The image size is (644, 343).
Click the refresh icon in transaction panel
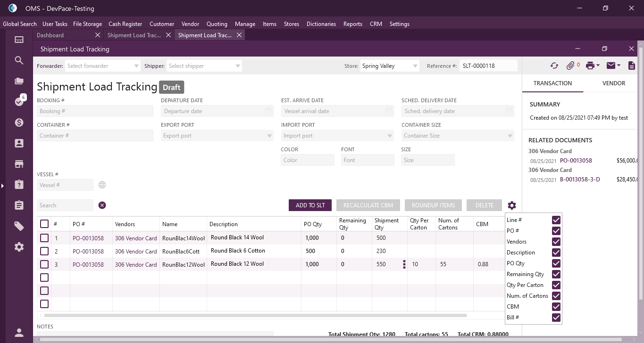coord(554,66)
